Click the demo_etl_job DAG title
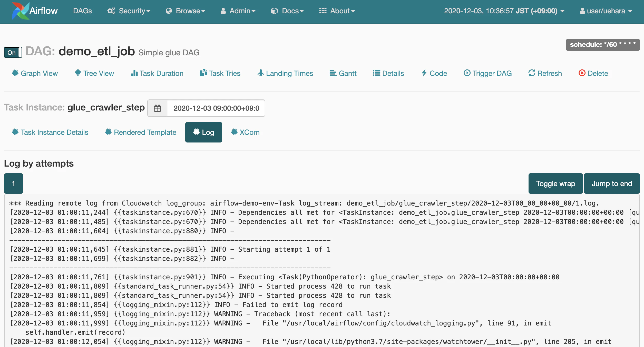 pyautogui.click(x=97, y=52)
